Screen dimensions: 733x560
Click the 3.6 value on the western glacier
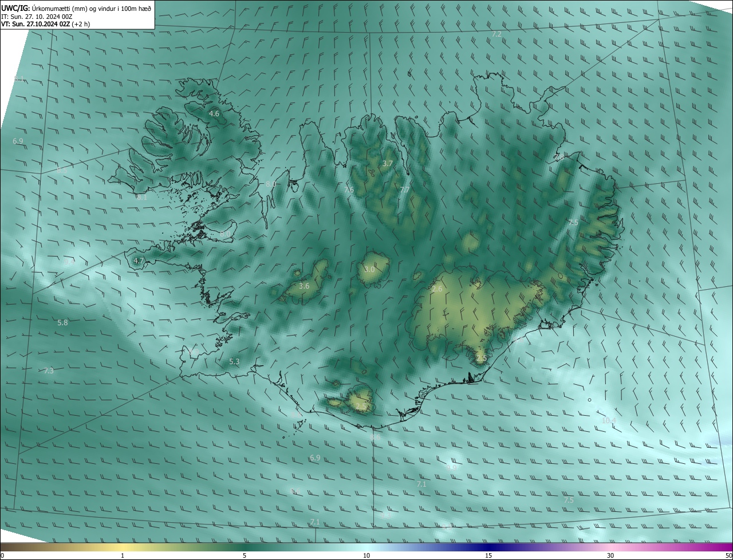[x=304, y=286]
